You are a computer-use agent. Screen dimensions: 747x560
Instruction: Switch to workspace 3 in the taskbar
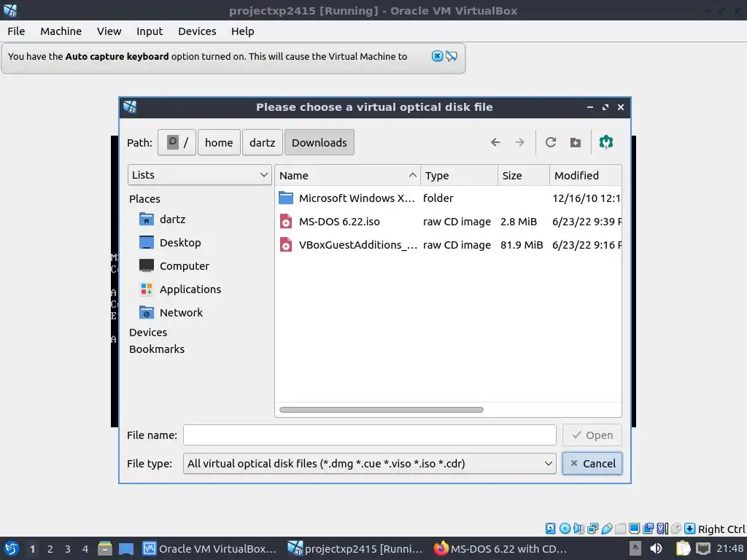pos(68,549)
